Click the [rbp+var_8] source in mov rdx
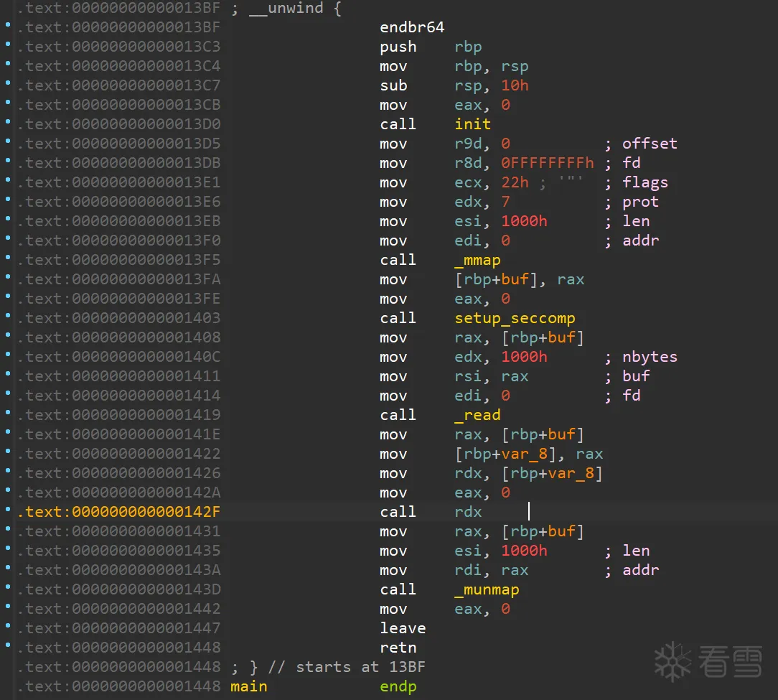 pos(552,473)
